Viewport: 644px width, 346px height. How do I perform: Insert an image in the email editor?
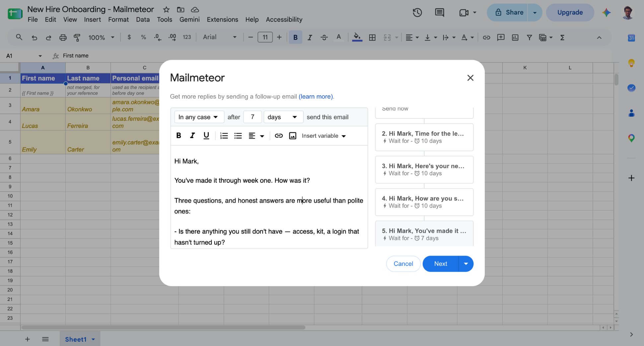[x=293, y=136]
